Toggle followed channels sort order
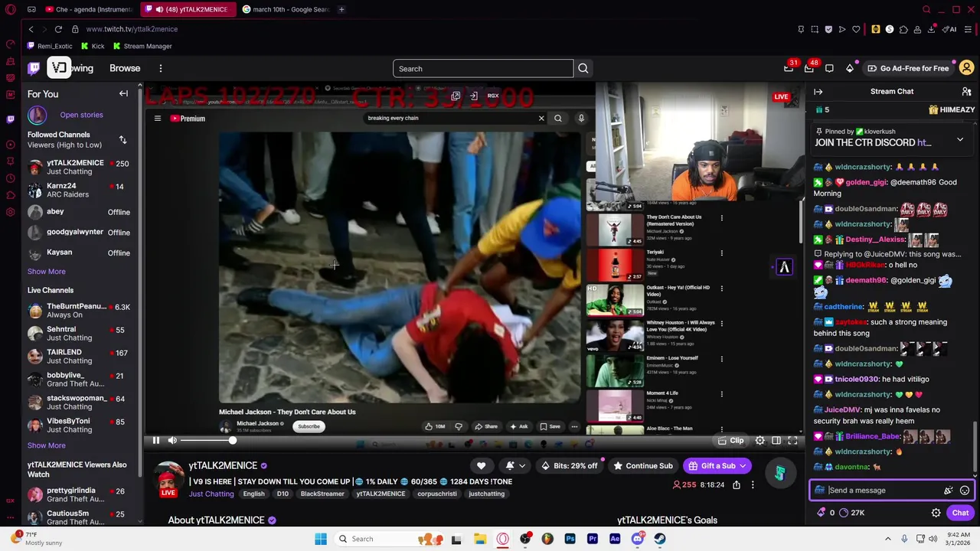 point(122,140)
